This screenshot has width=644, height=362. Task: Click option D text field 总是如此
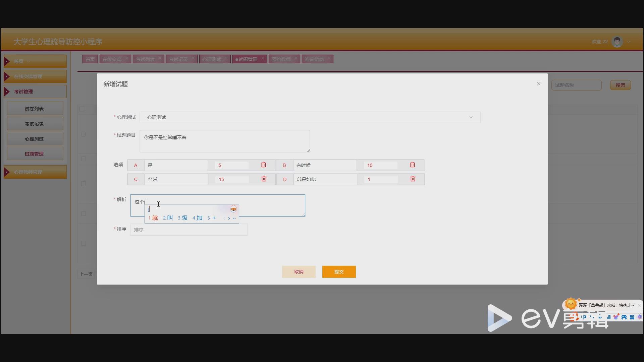(325, 179)
